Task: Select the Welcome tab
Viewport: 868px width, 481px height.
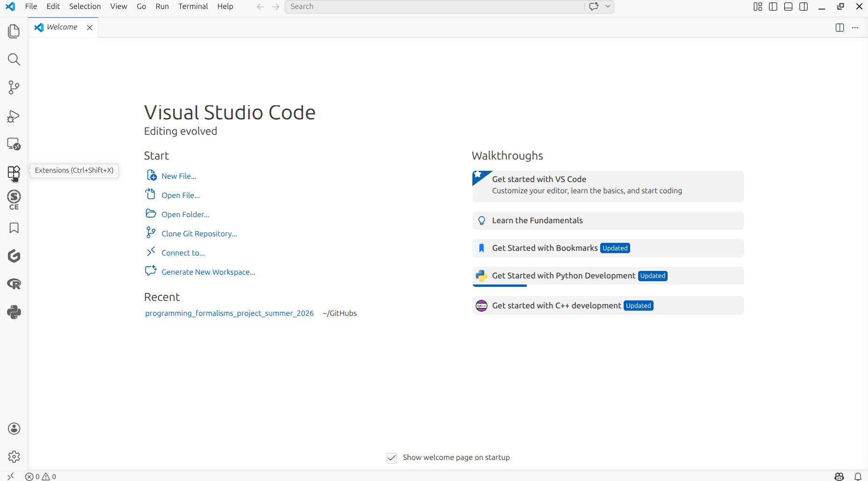Action: (62, 27)
